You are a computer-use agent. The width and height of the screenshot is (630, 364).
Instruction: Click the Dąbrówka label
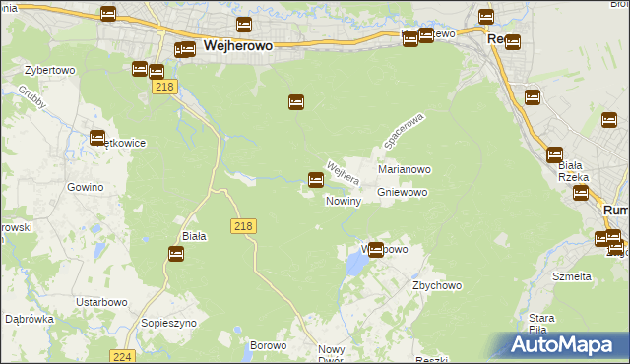30,319
